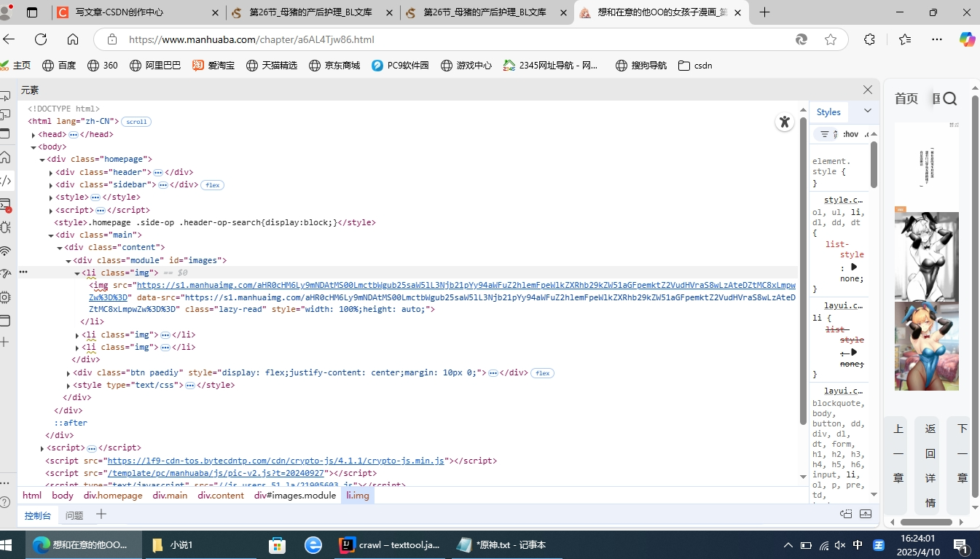Viewport: 980px width, 559px height.
Task: Open the Network tool wifi icon
Action: click(4, 251)
